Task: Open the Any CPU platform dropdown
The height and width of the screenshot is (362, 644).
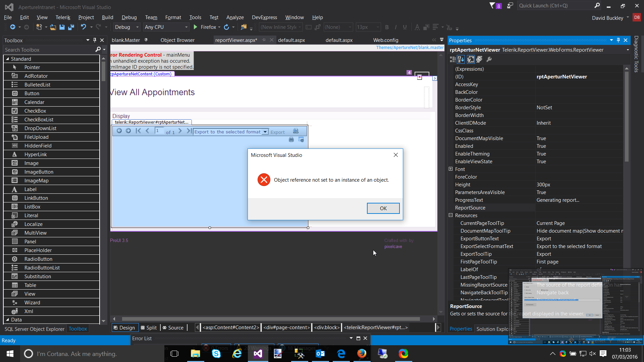Action: 166,27
